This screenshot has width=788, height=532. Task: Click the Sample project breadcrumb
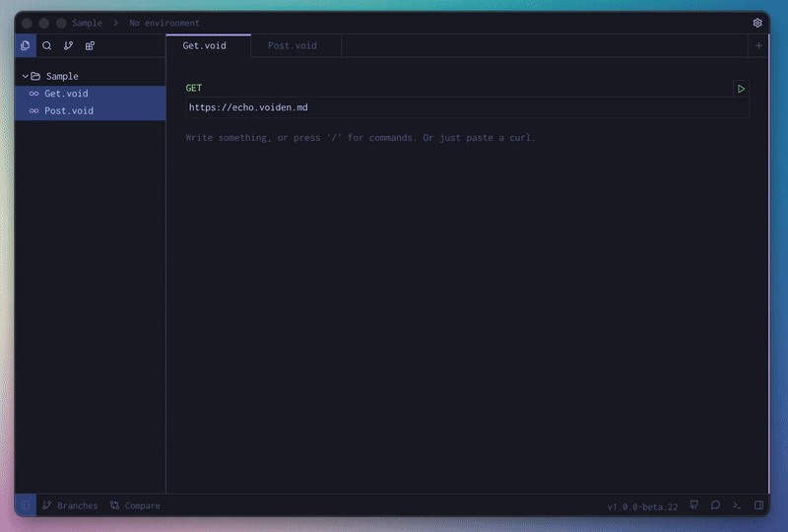pos(87,23)
